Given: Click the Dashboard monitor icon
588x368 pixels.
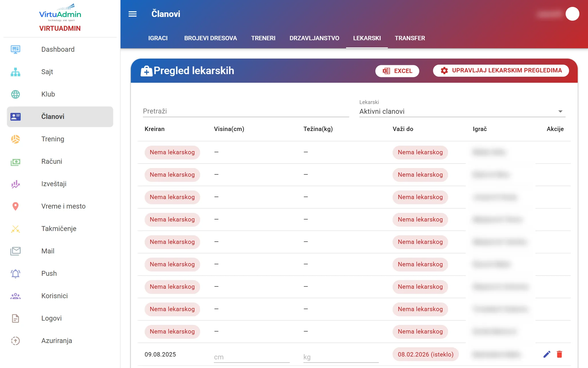Looking at the screenshot, I should (15, 49).
